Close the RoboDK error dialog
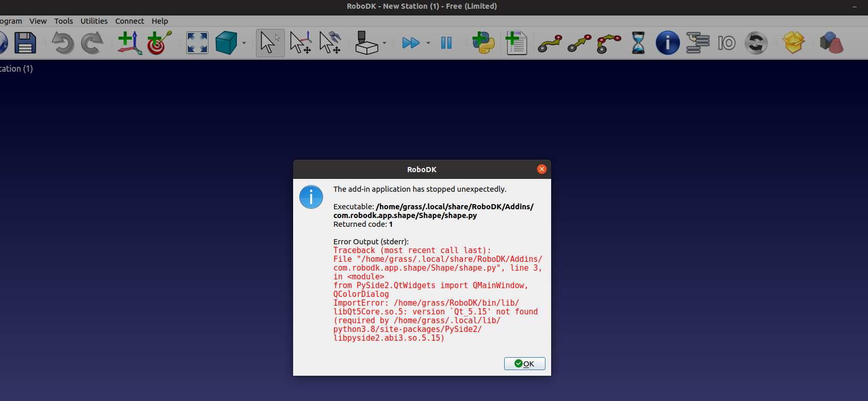 click(541, 169)
